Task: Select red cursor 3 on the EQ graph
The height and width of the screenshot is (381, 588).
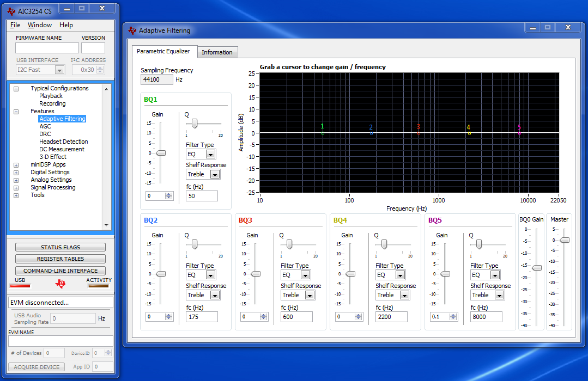Action: point(419,133)
